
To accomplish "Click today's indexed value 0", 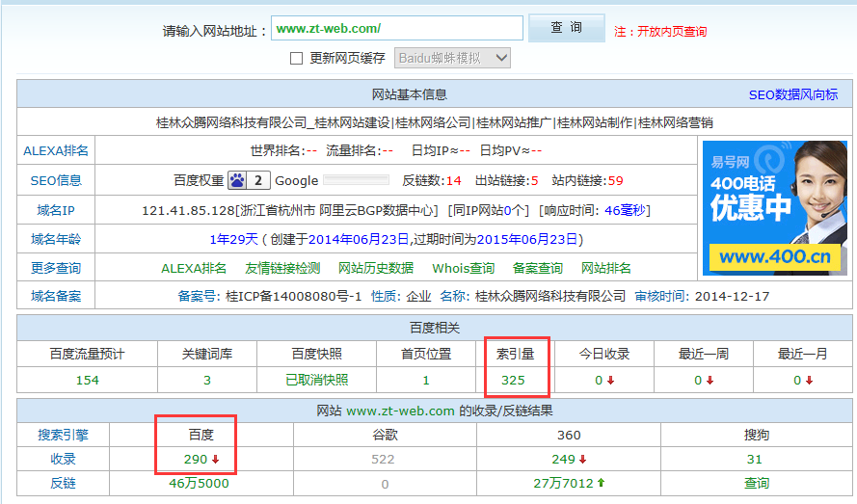I will [599, 380].
